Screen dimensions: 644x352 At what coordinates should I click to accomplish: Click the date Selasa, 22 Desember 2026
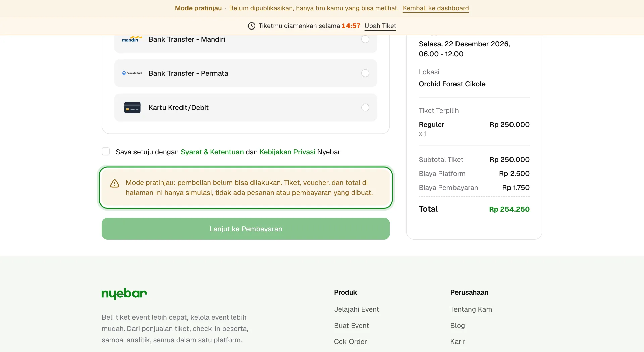pos(464,44)
